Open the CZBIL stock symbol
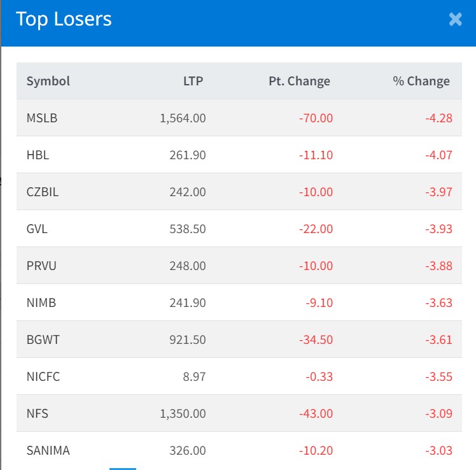 coord(43,192)
